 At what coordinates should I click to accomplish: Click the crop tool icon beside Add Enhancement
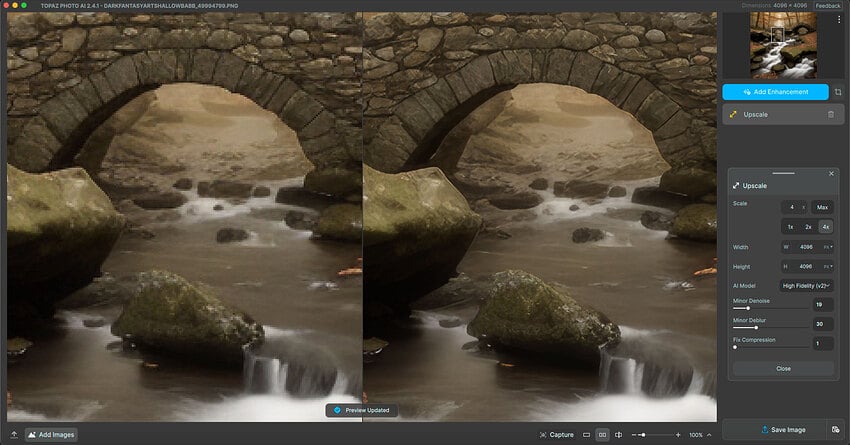tap(836, 92)
